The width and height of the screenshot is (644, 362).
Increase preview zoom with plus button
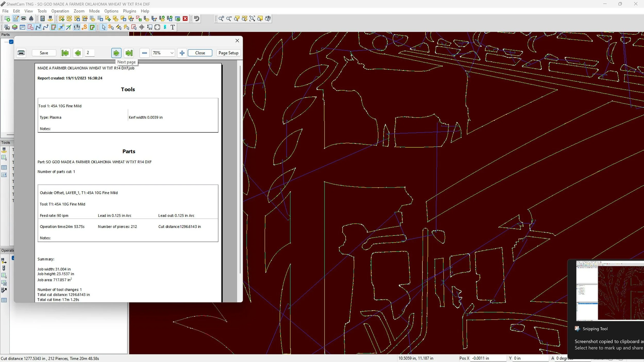pos(182,53)
